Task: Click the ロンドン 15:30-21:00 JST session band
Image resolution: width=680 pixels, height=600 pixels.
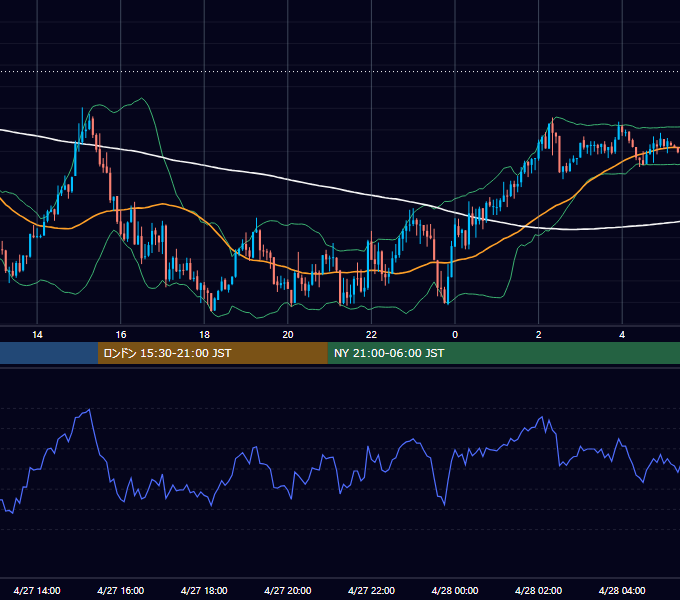Action: click(x=212, y=353)
